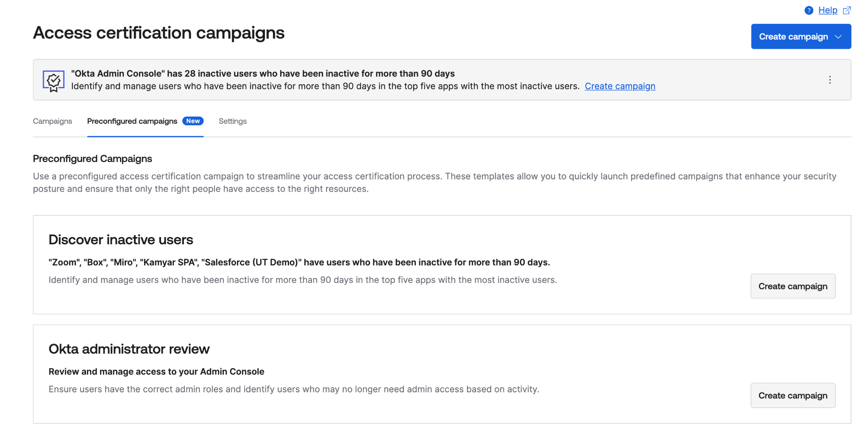
Task: Select the Preconfigured campaigns tab
Action: tap(132, 121)
